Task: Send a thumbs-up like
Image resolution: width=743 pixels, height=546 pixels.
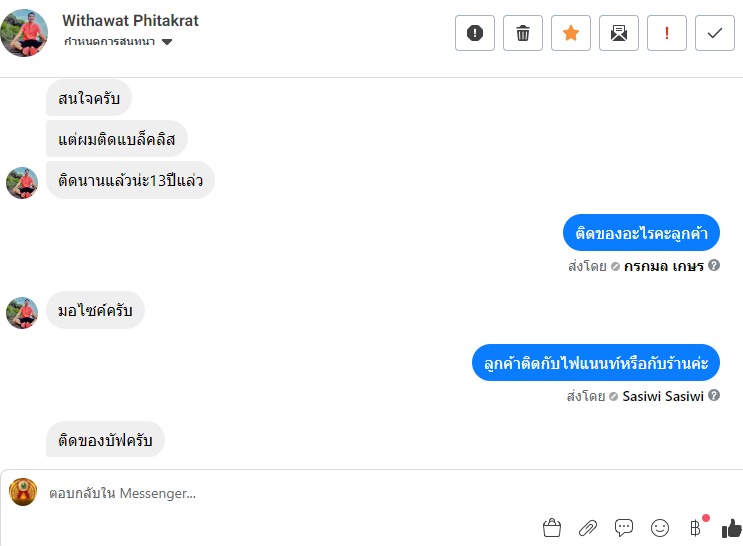Action: pyautogui.click(x=731, y=527)
